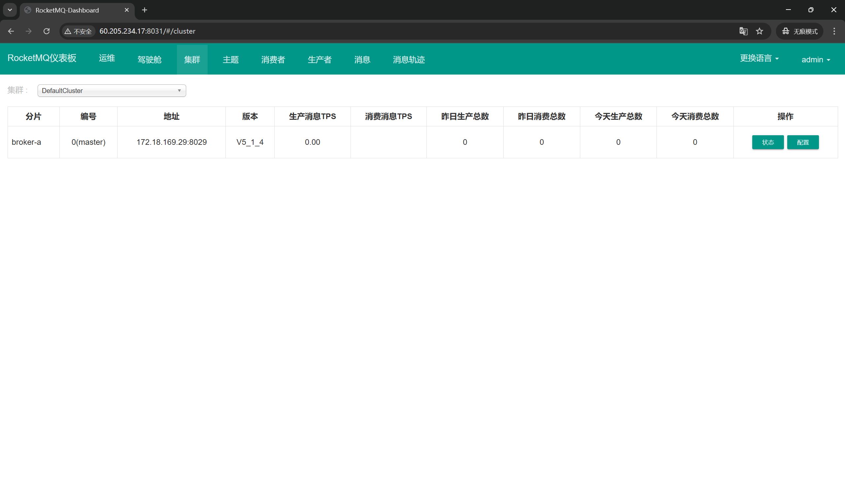Click the 配置 button for broker-a
The height and width of the screenshot is (504, 845).
tap(802, 142)
